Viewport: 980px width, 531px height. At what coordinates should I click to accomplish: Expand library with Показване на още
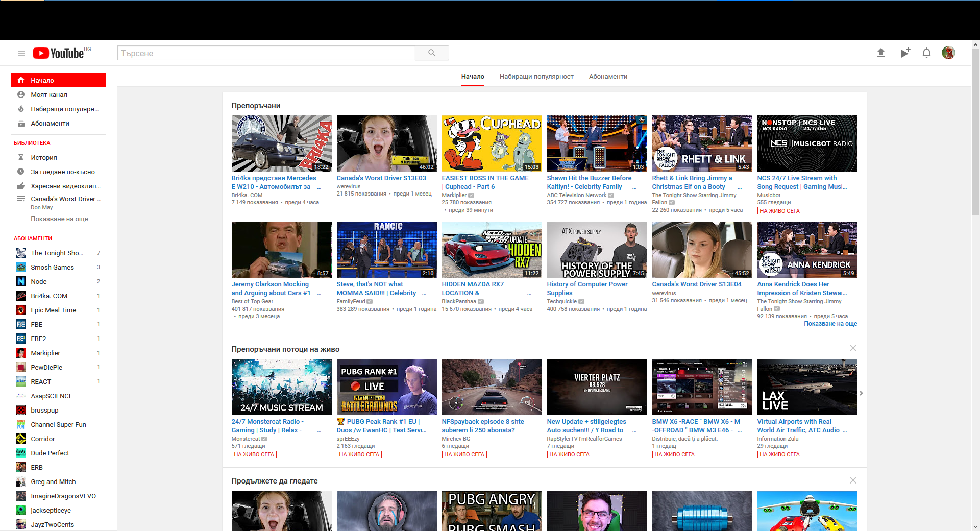click(59, 219)
